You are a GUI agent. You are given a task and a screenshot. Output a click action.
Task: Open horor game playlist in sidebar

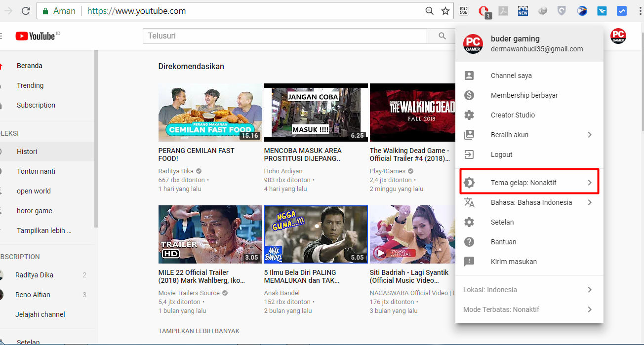click(47, 211)
